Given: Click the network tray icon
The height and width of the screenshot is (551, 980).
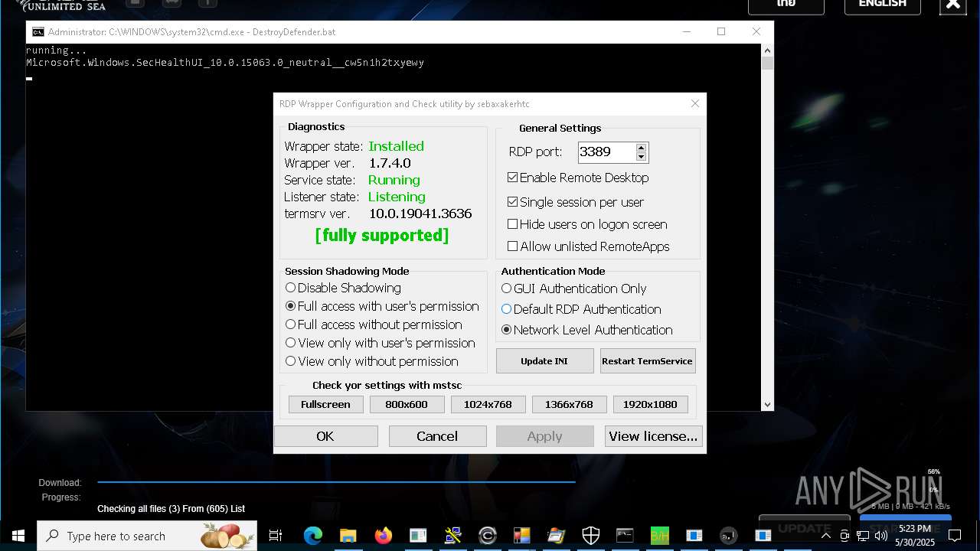Looking at the screenshot, I should pos(863,536).
